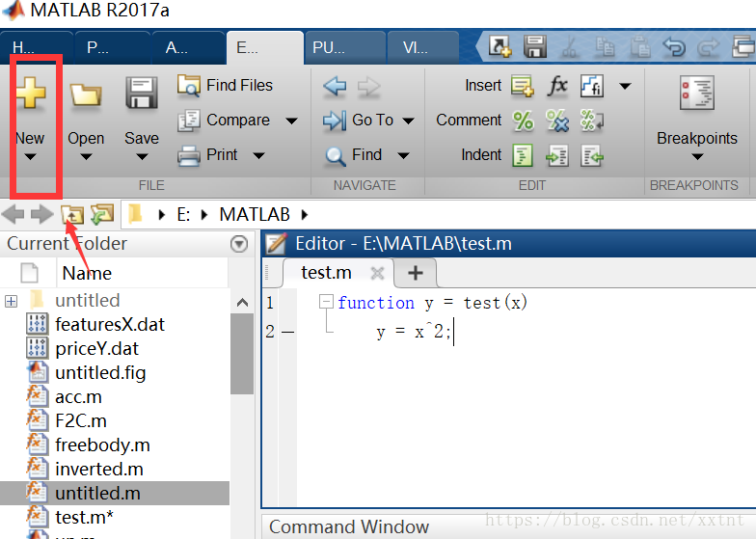Open the Go To dropdown arrow
This screenshot has width=756, height=539.
(408, 121)
